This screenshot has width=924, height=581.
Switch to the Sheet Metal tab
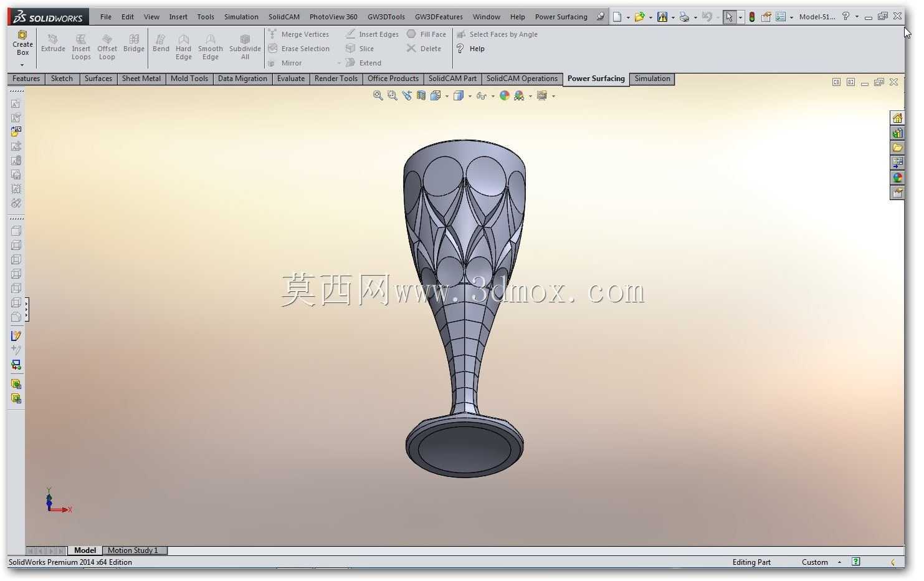pyautogui.click(x=141, y=79)
